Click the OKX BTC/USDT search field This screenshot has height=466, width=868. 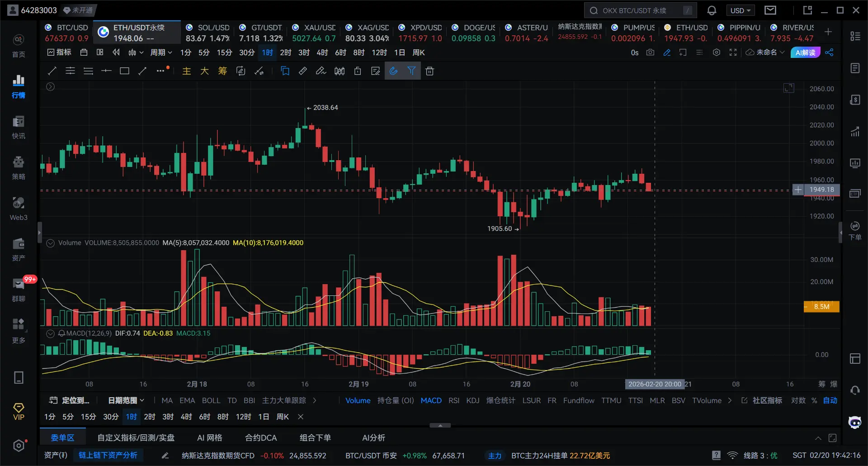640,10
